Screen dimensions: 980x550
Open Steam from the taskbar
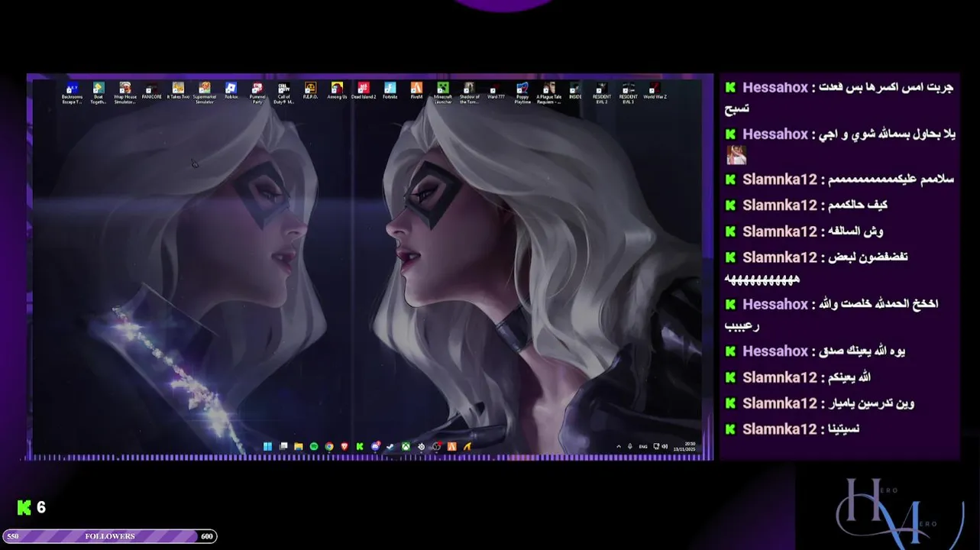pos(390,446)
